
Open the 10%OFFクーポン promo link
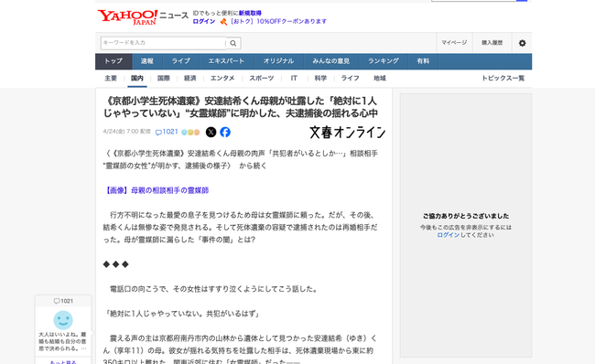[x=278, y=22]
